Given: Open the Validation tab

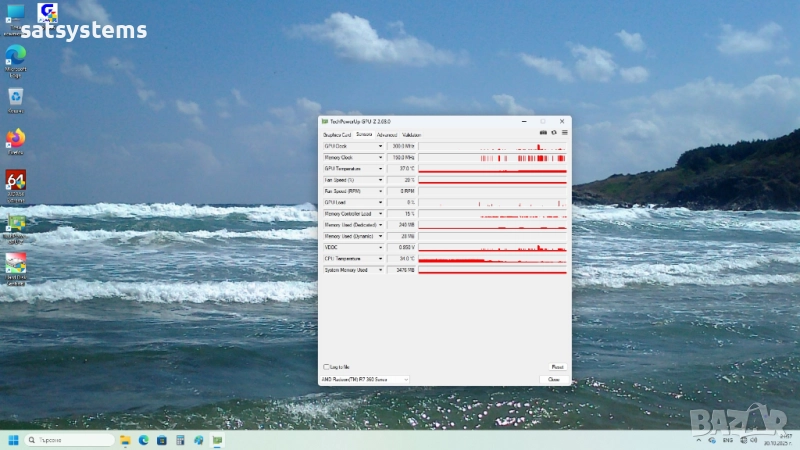Looking at the screenshot, I should [411, 134].
